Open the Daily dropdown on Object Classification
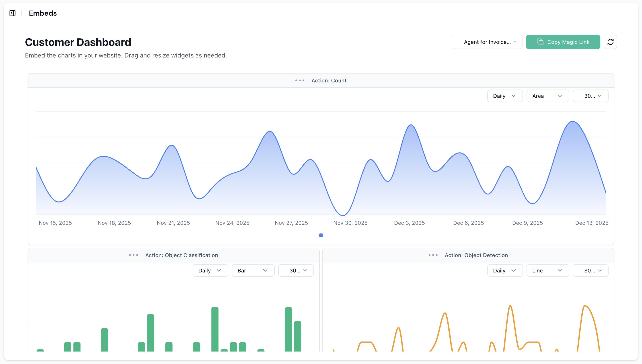This screenshot has height=364, width=642. click(210, 270)
